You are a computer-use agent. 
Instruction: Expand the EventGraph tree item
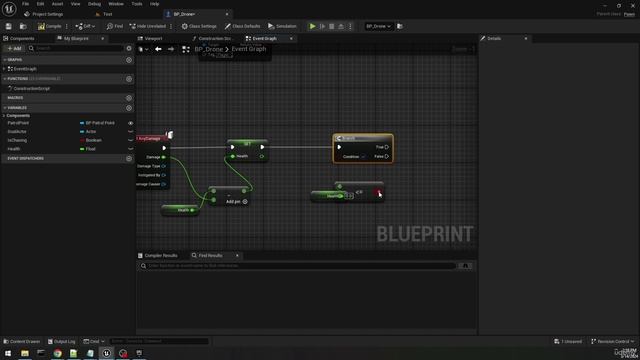coord(4,69)
